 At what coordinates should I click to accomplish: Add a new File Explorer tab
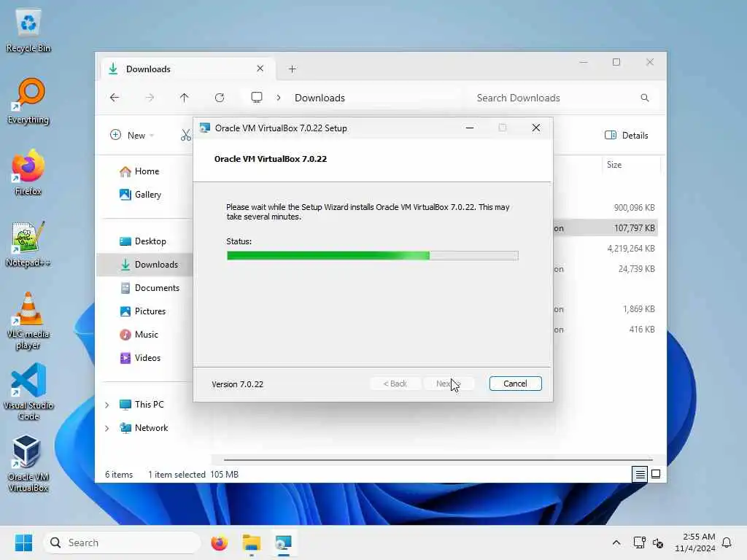click(x=292, y=69)
